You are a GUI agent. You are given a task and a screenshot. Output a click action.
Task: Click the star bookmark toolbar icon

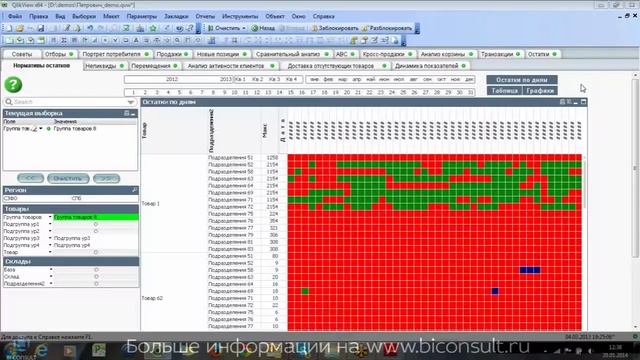[x=153, y=28]
